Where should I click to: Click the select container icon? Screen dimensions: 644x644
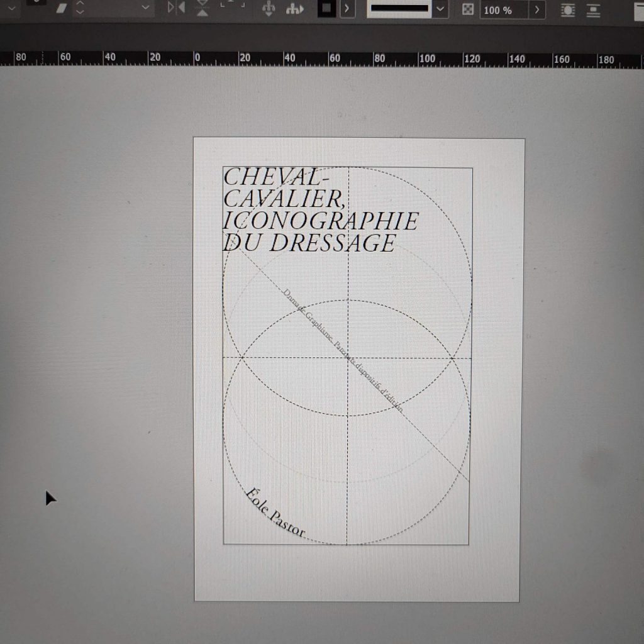pos(269,9)
